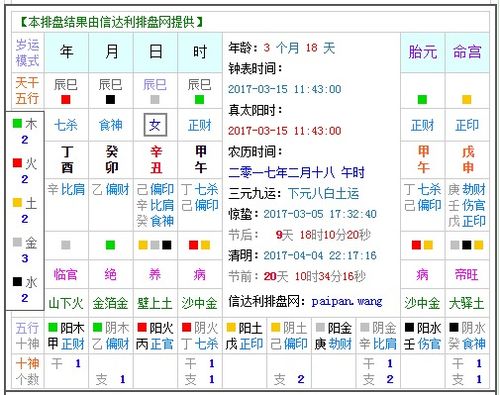Click the 山下火 nayin label
500x395 pixels.
coord(66,303)
